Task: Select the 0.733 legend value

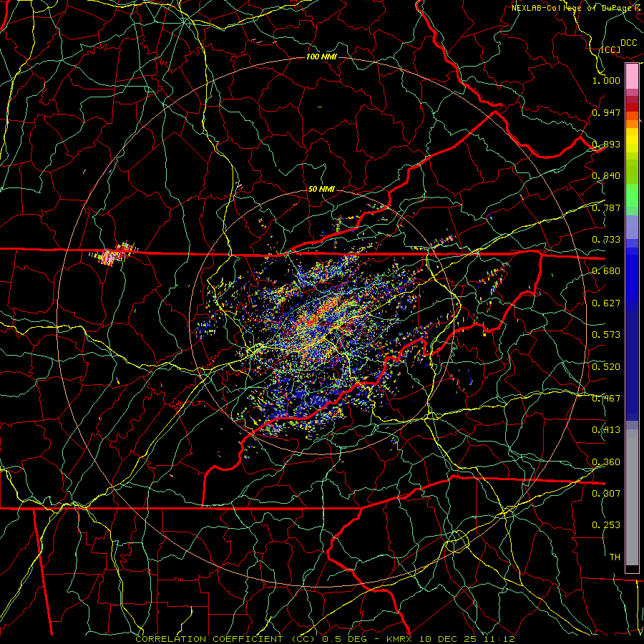Action: click(606, 240)
